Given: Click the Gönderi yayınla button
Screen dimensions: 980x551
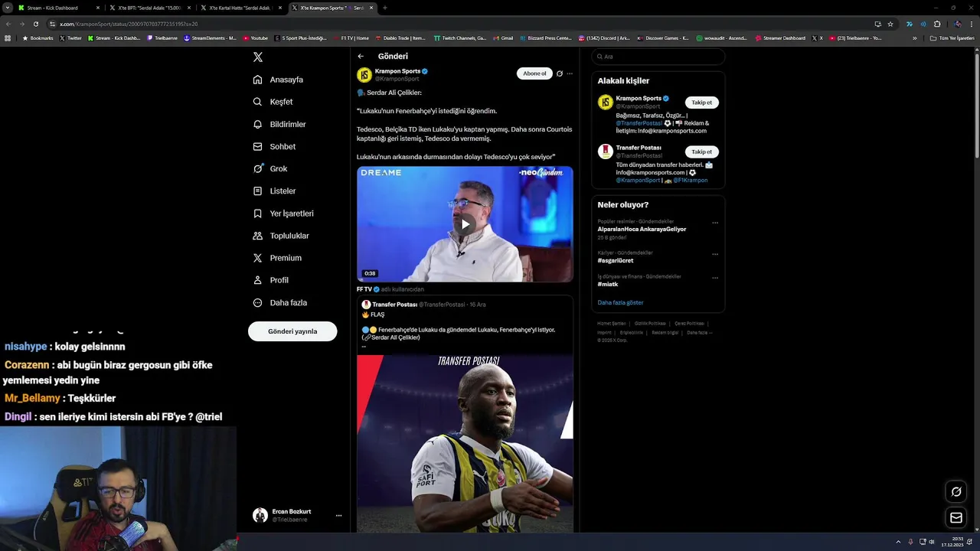Looking at the screenshot, I should (x=292, y=331).
